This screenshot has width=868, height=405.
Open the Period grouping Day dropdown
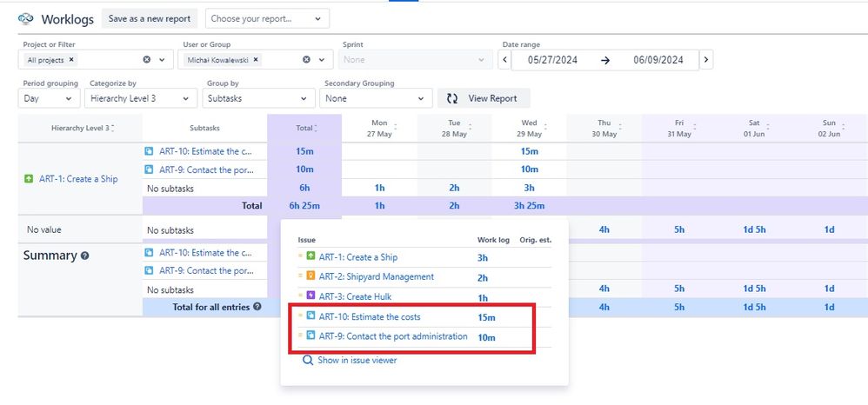[49, 98]
